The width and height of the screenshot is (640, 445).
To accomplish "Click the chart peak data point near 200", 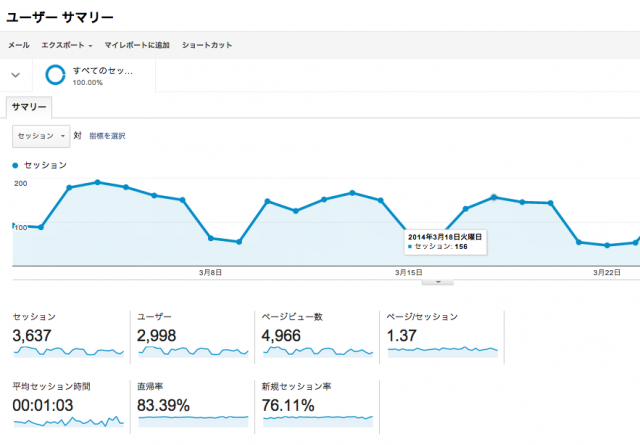I will coord(98,182).
